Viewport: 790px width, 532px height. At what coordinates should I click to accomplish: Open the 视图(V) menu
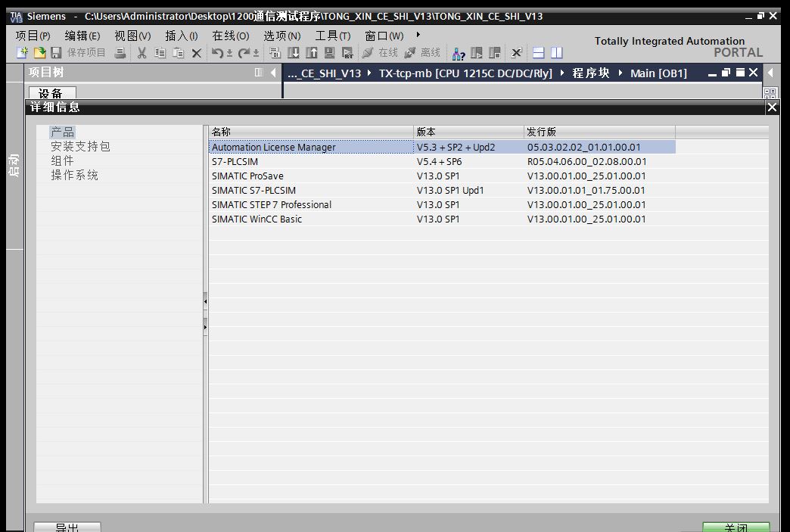132,36
